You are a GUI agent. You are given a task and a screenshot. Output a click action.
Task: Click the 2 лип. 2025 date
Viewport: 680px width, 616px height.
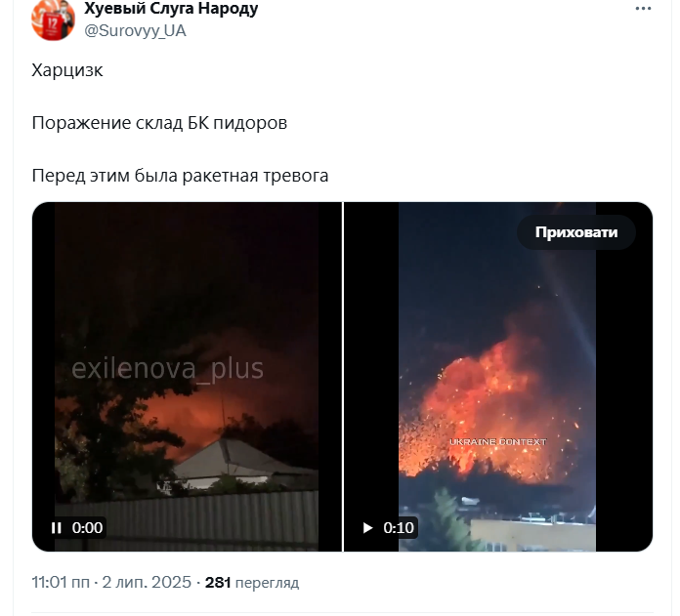[x=147, y=582]
